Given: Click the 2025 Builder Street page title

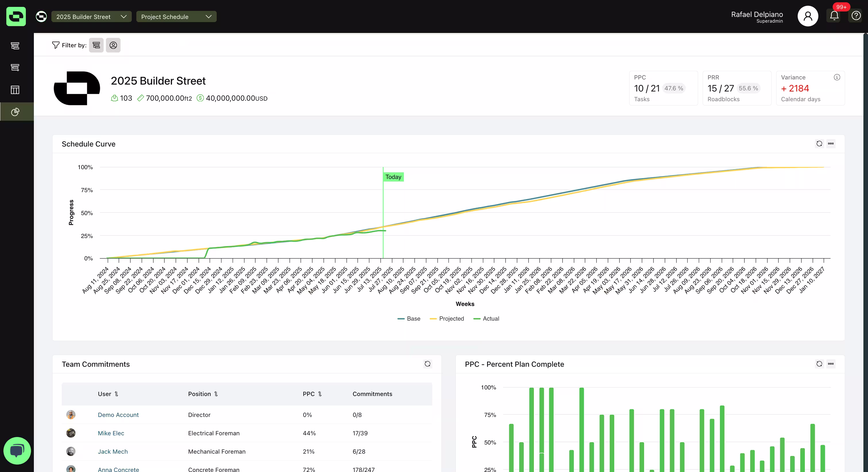Looking at the screenshot, I should point(158,81).
